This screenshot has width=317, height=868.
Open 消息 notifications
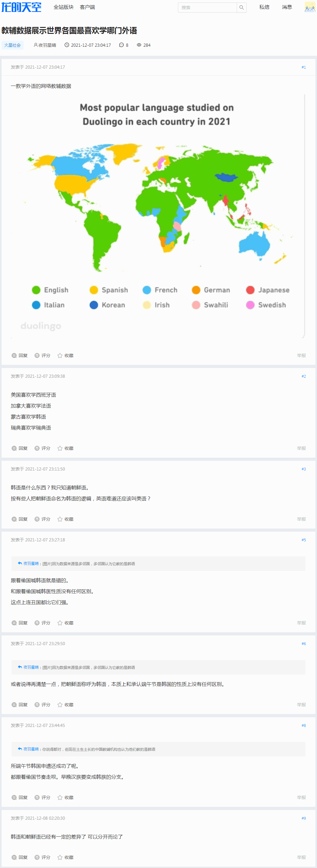tap(287, 7)
